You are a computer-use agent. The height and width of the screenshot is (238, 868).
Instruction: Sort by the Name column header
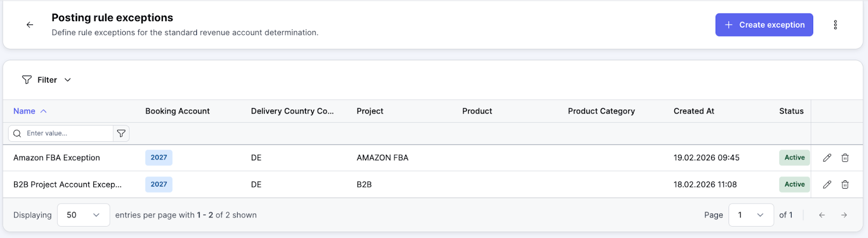(24, 111)
